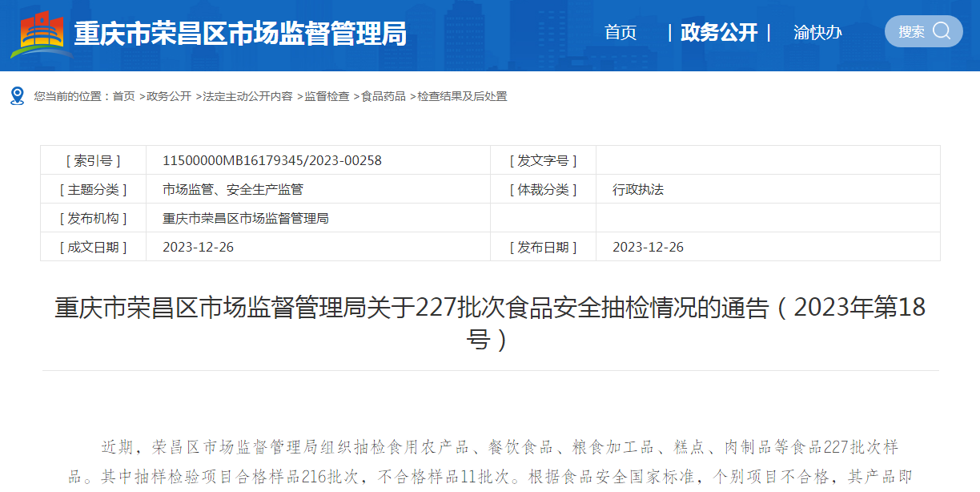Click the bureau logo emblem in the header
Screen dimensions: 980x492
[40, 34]
